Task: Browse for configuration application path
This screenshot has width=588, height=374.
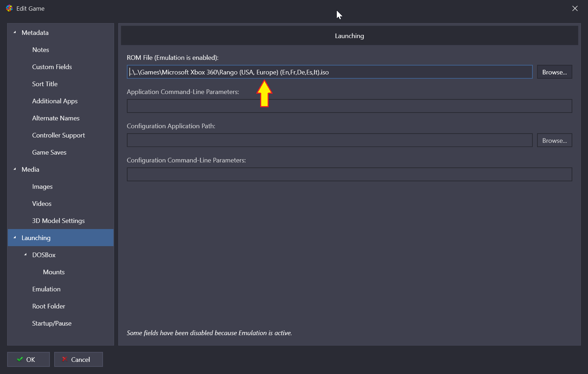Action: (x=555, y=140)
